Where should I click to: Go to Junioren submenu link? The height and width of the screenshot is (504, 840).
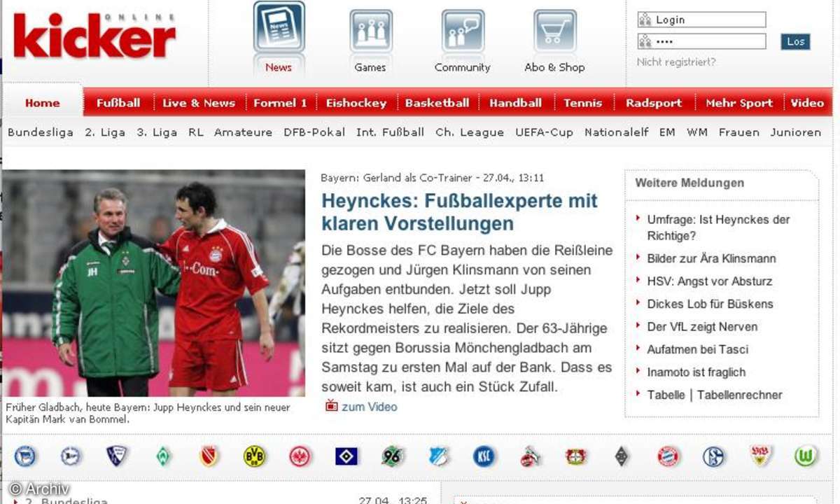pos(796,132)
